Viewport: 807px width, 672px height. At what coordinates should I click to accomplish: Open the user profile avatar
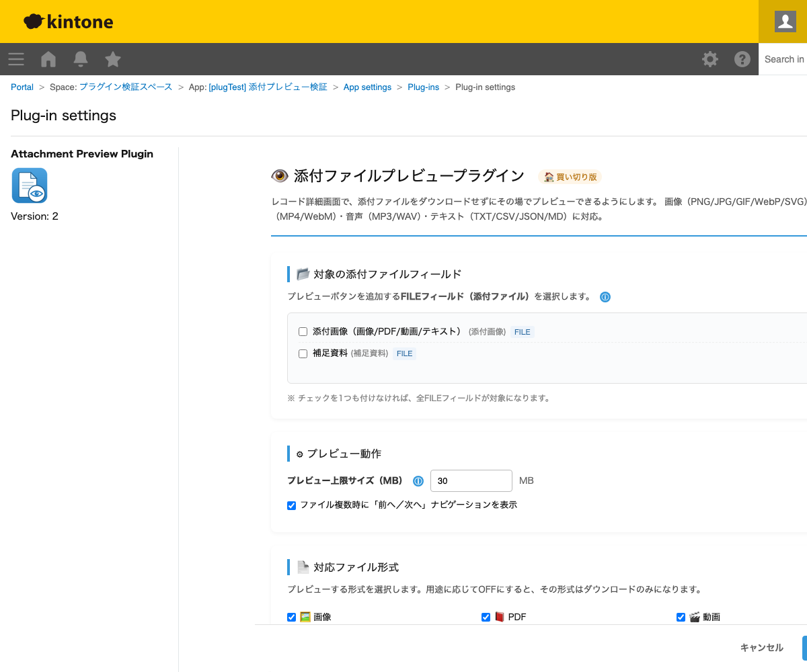(785, 22)
